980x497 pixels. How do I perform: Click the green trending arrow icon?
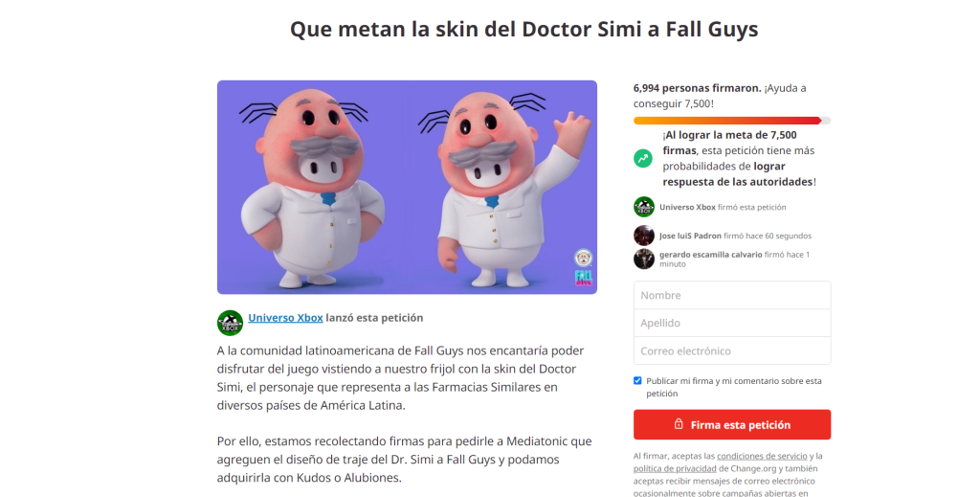[x=643, y=158]
